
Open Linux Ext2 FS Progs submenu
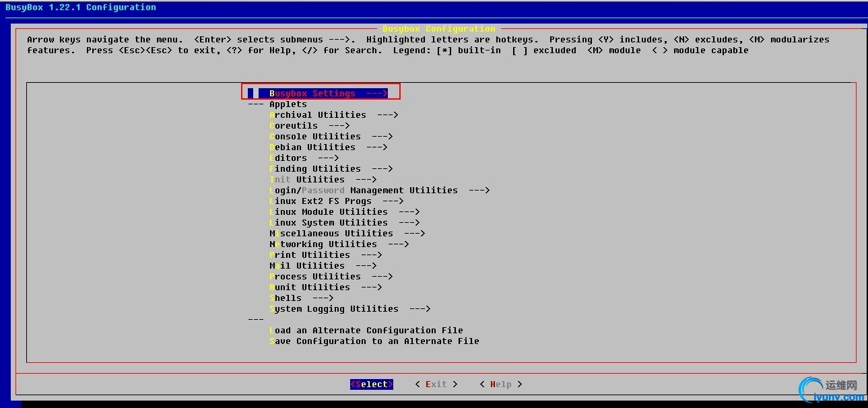pyautogui.click(x=337, y=201)
